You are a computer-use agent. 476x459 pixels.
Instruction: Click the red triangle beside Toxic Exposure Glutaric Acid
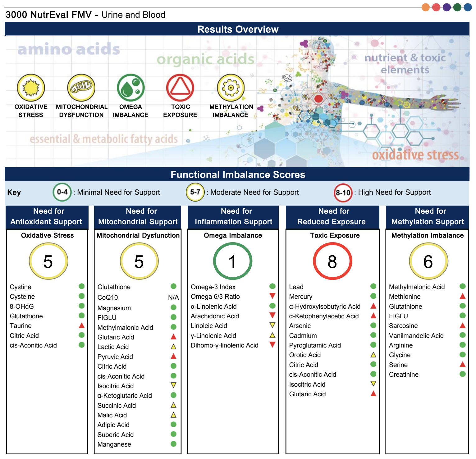(x=373, y=393)
